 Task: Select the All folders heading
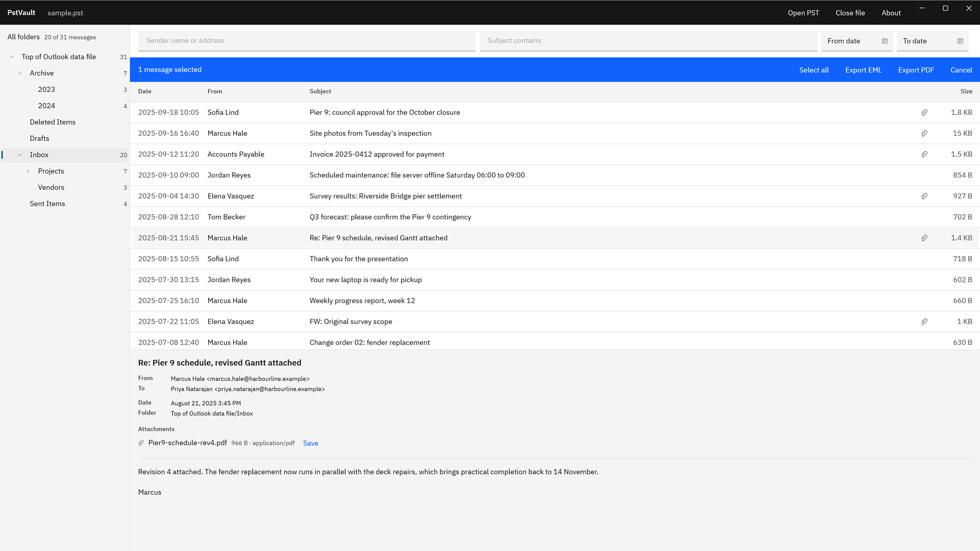[x=23, y=37]
